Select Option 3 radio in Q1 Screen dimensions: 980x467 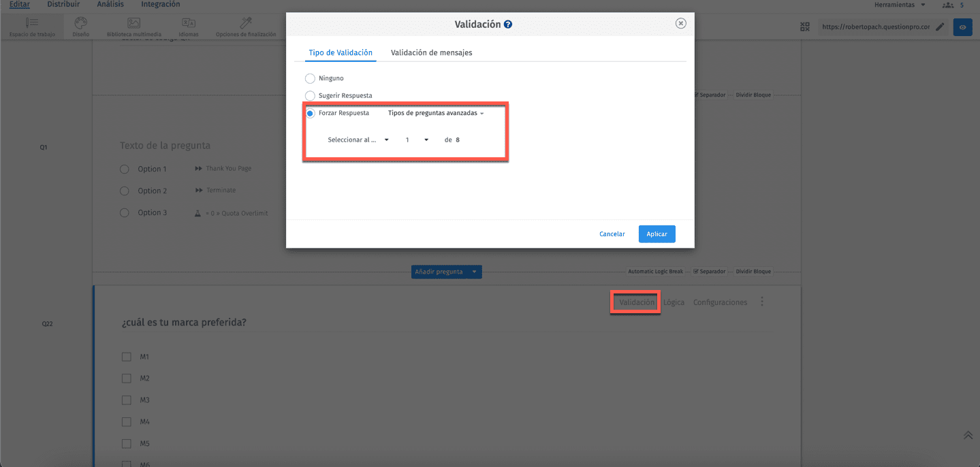(x=124, y=212)
